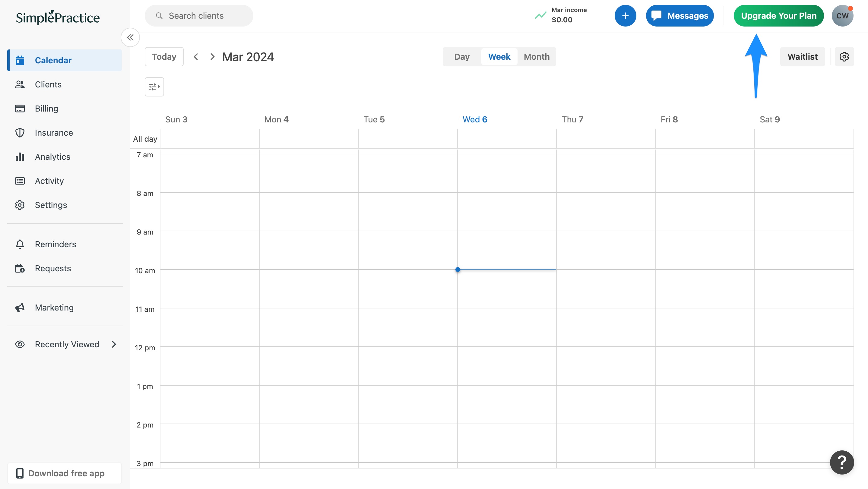Click the Recently Viewed chevron arrow

click(x=114, y=344)
